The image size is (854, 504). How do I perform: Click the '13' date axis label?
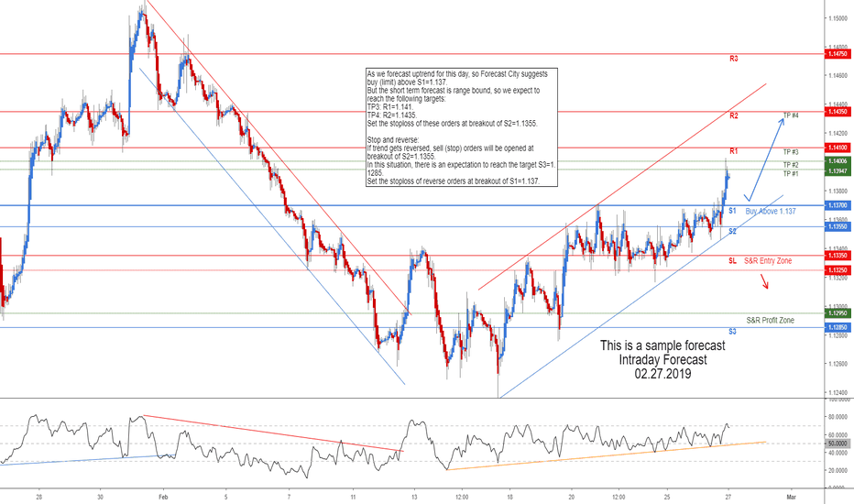click(414, 497)
